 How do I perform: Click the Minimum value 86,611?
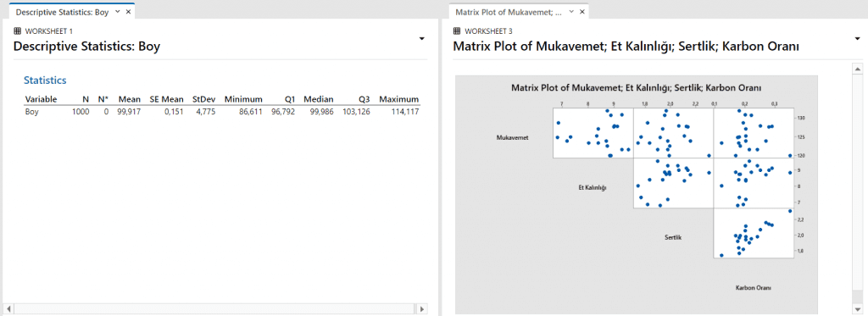pyautogui.click(x=250, y=112)
